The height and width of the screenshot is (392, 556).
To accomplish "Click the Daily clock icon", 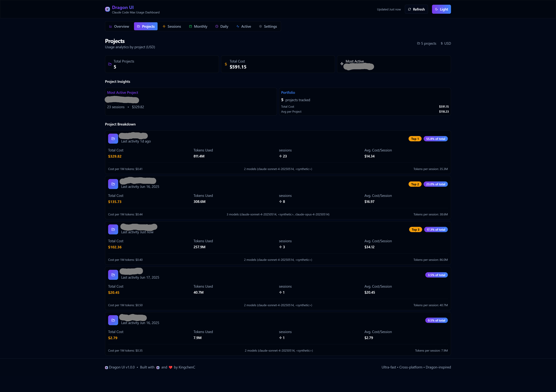I will click(x=217, y=26).
